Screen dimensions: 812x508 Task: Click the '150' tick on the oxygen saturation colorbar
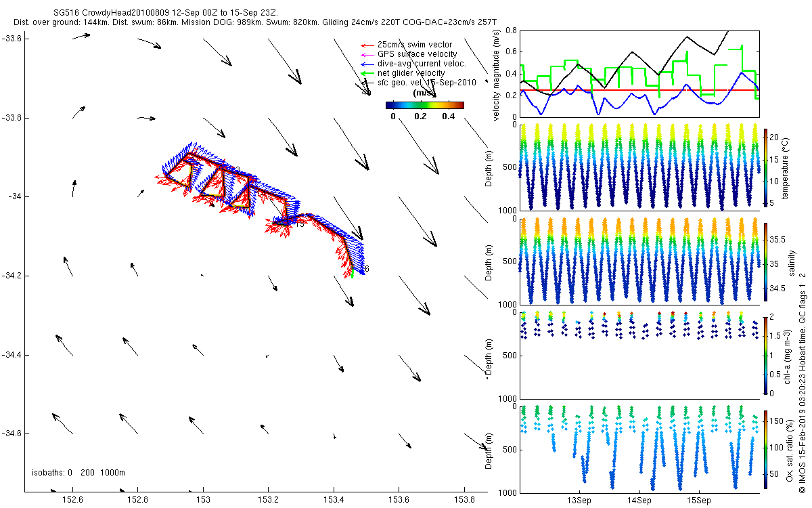[x=777, y=421]
